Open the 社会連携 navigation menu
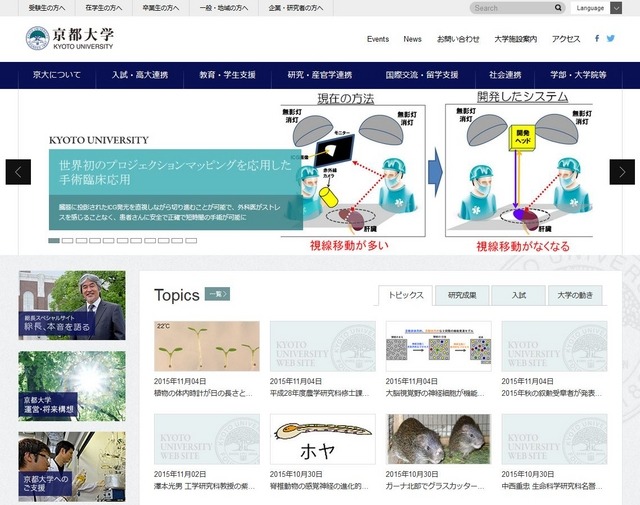The width and height of the screenshot is (640, 505). pyautogui.click(x=505, y=75)
